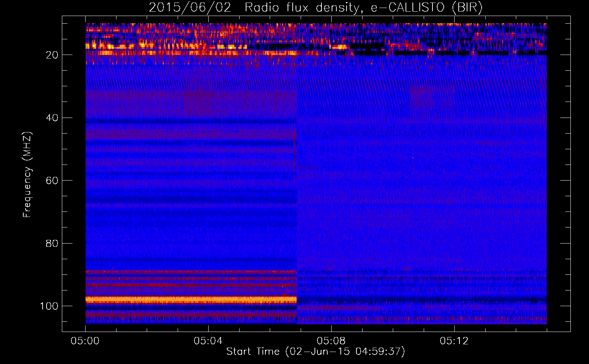Click the 'Frequency (MHZ)' axis label
This screenshot has height=364, width=589.
(x=27, y=174)
